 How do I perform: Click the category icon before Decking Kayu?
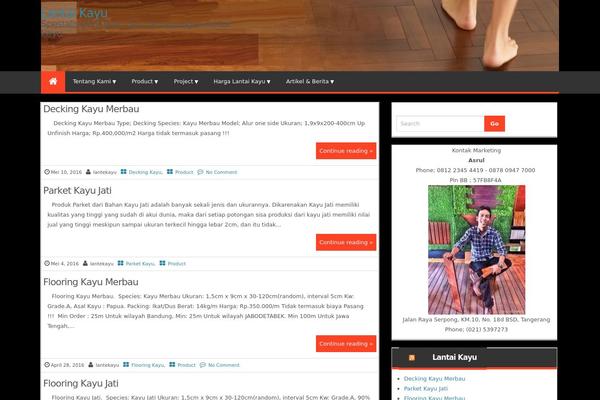click(124, 172)
